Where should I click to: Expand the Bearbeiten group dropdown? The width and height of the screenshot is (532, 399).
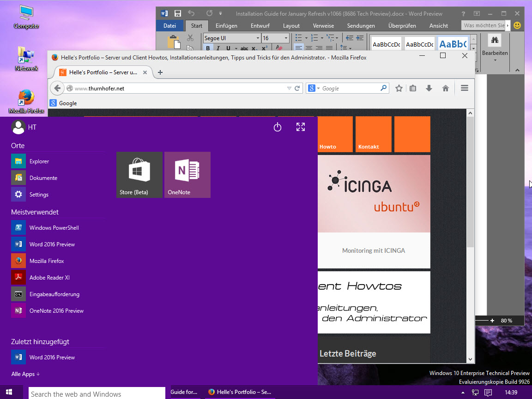point(495,60)
